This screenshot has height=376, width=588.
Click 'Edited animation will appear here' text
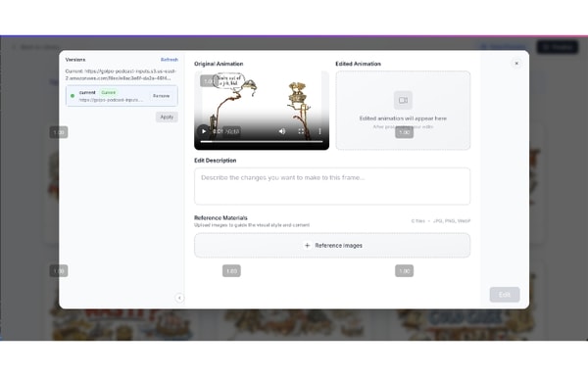pyautogui.click(x=403, y=118)
